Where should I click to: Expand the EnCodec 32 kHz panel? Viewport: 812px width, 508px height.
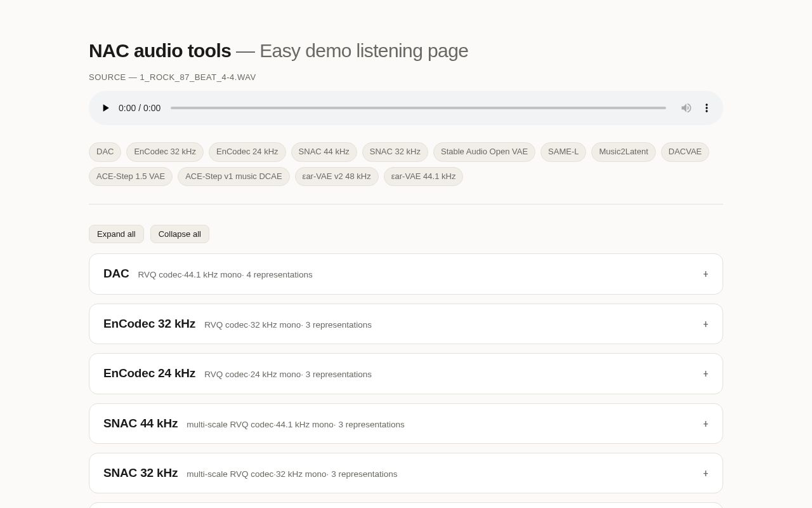pyautogui.click(x=406, y=324)
